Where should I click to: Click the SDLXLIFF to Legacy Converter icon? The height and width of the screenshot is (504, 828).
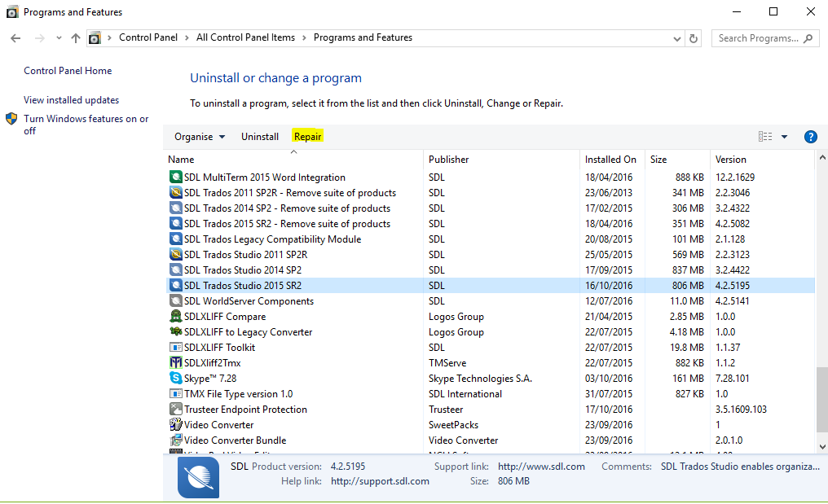coord(176,332)
